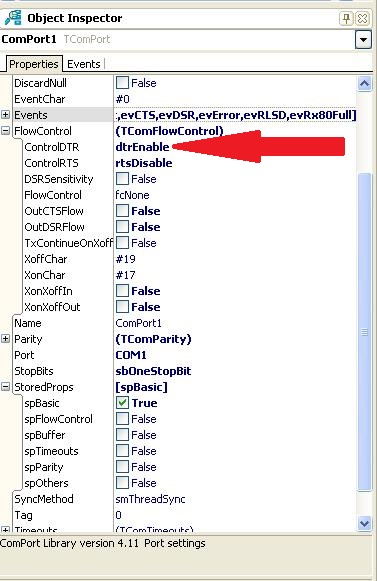Switch to the Events tab
The height and width of the screenshot is (581, 377).
click(84, 64)
